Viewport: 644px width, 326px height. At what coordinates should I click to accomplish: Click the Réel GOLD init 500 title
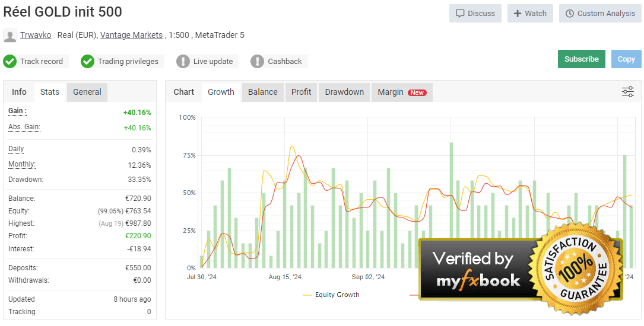pos(62,12)
